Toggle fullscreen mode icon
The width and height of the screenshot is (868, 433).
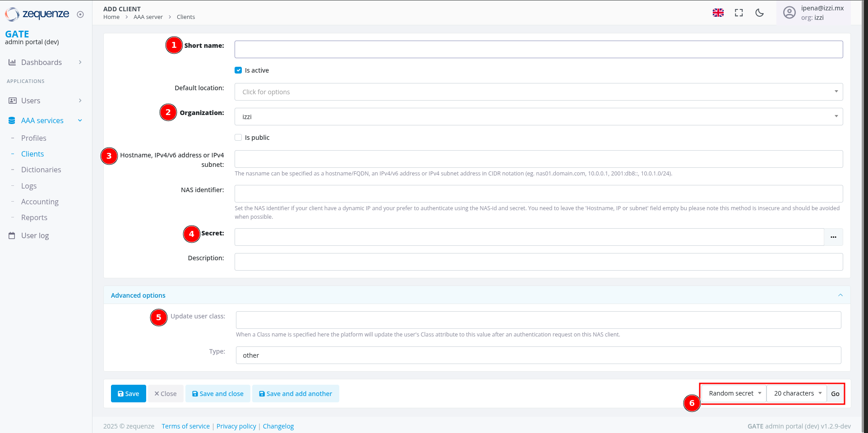coord(739,13)
